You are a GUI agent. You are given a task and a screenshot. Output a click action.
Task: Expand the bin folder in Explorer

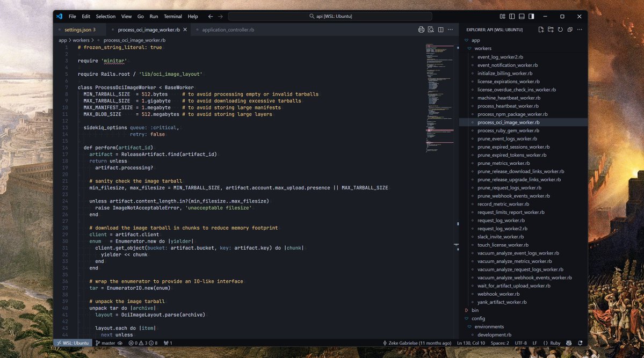pos(475,310)
